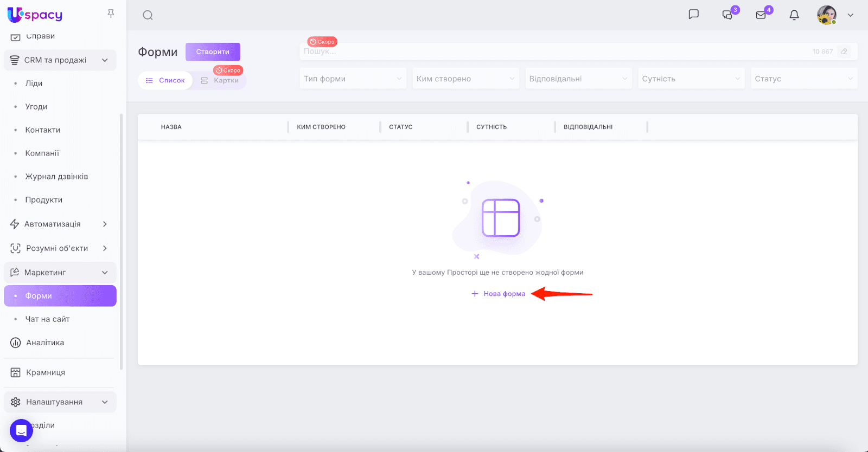Screen dimensions: 868x452
Task: Click the Крамниця store icon
Action: tap(16, 372)
